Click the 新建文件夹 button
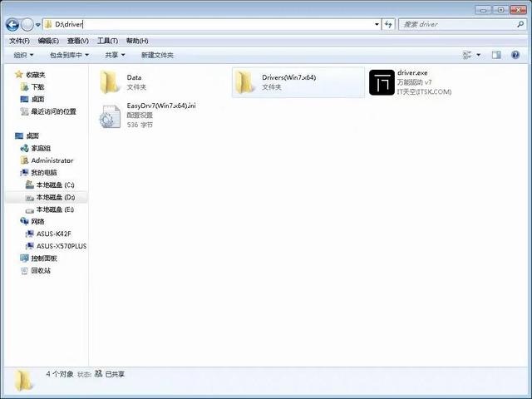 point(157,55)
